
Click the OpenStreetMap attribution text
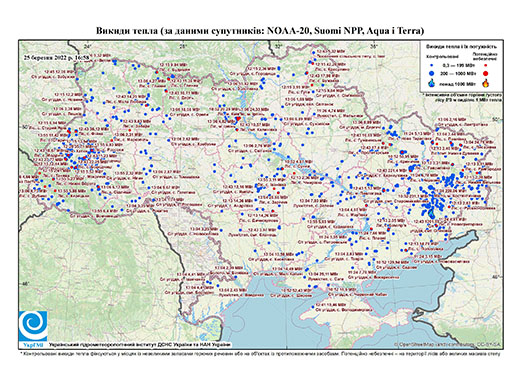pos(447,344)
